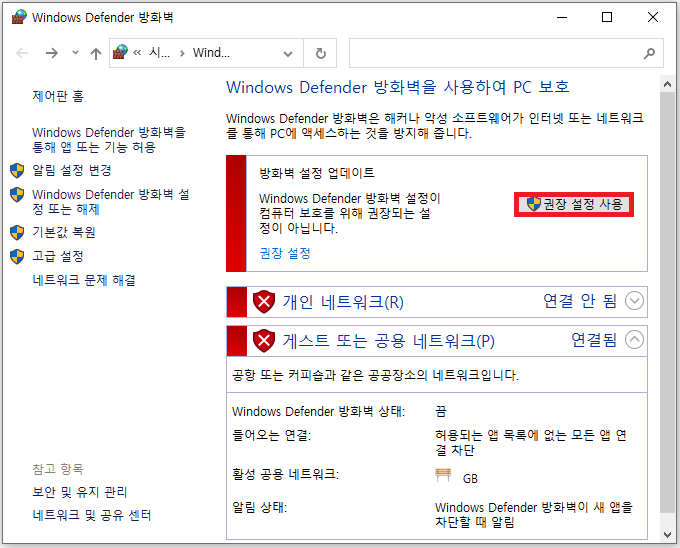680x548 pixels.
Task: Click red shield icon beside 개인 네트워크
Action: 264,302
